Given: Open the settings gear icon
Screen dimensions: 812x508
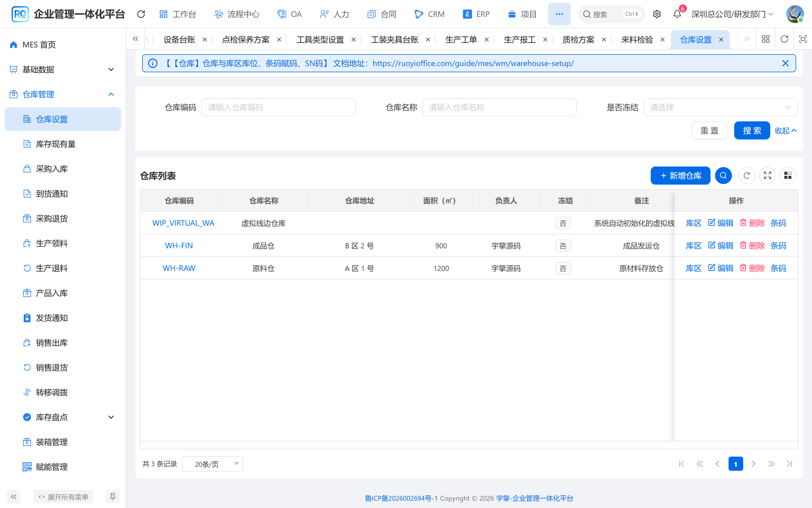Looking at the screenshot, I should [x=657, y=14].
